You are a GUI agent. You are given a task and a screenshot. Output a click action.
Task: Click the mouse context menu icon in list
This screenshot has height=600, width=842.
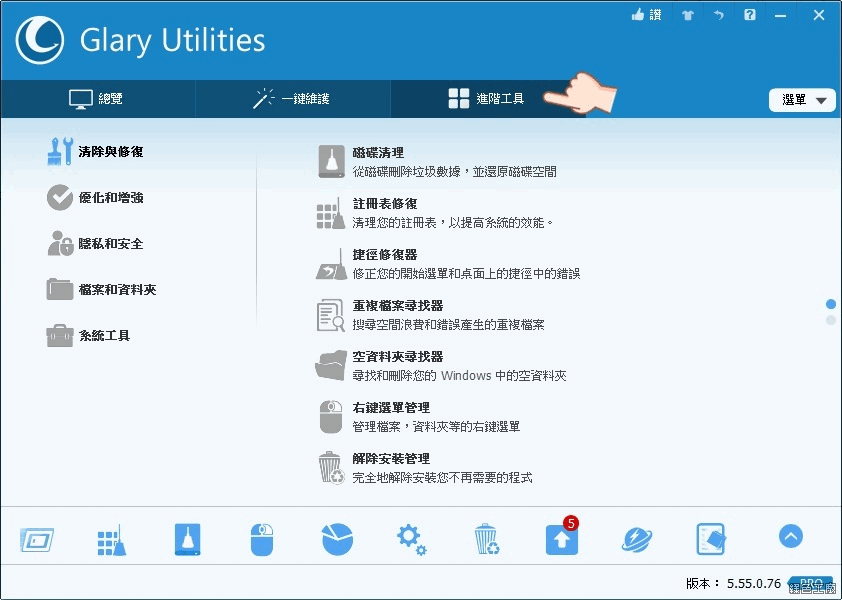[x=331, y=416]
